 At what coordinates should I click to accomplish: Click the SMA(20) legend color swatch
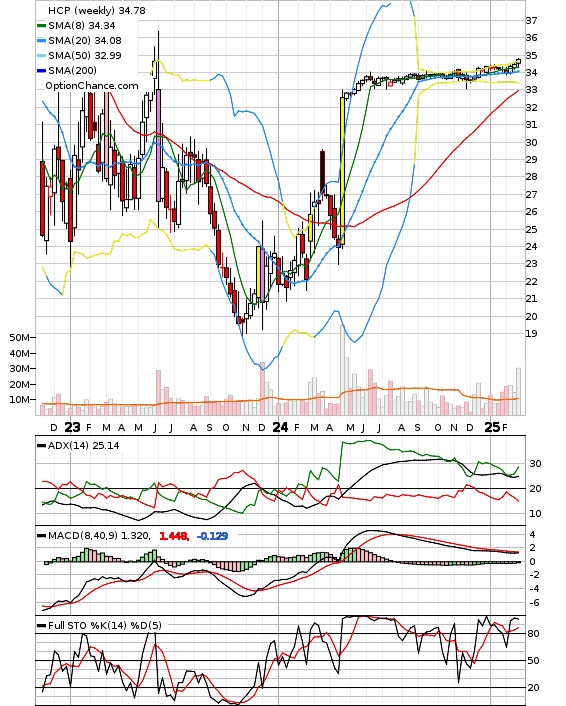click(41, 41)
